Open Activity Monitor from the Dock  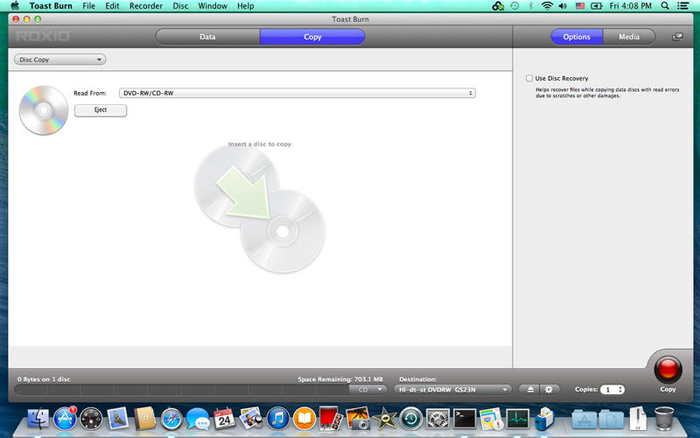(x=517, y=419)
